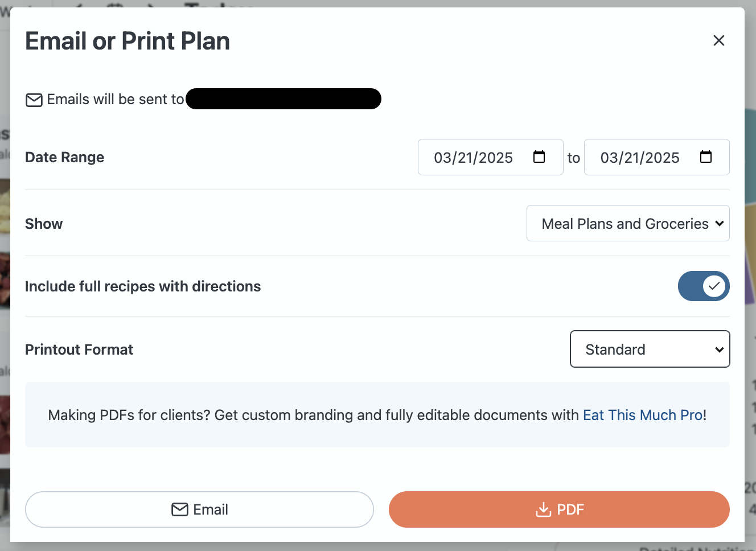Click the "Show" label
756x551 pixels.
[x=44, y=224]
